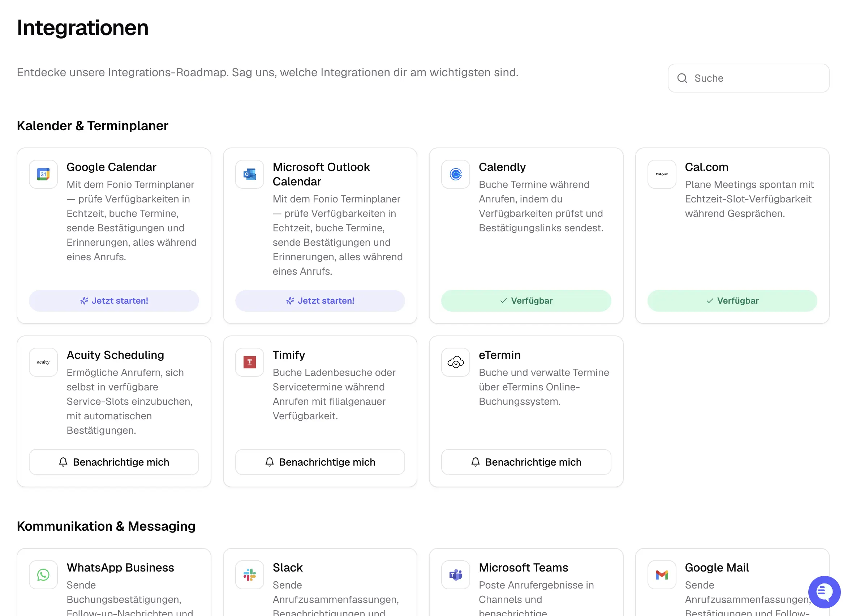Open the chat support bubble
847x616 pixels.
(824, 592)
